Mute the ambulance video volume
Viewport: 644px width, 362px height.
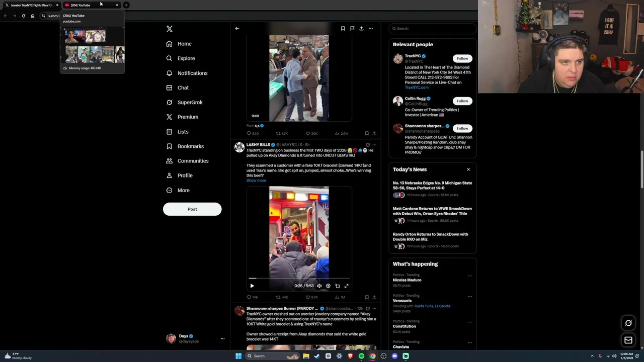319,286
